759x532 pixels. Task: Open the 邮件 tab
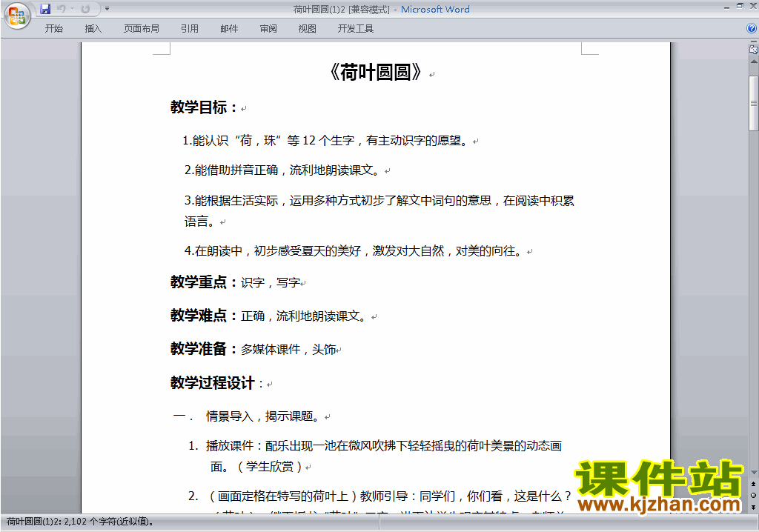pyautogui.click(x=229, y=29)
